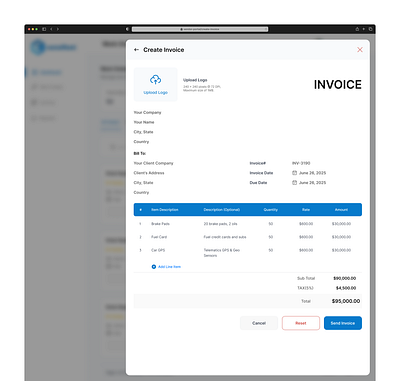400x381 pixels.
Task: Click the Amount column header
Action: pyautogui.click(x=341, y=210)
